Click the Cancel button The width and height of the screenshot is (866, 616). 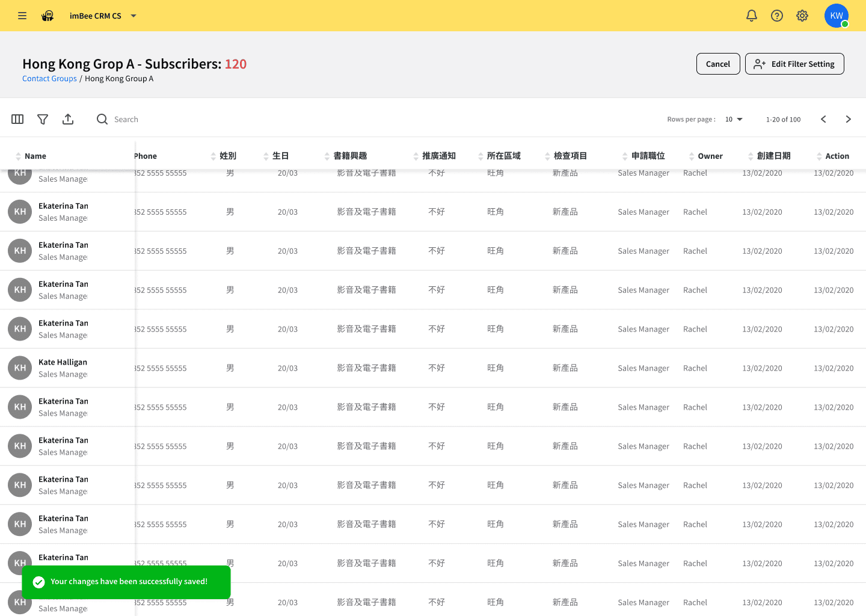(x=718, y=64)
